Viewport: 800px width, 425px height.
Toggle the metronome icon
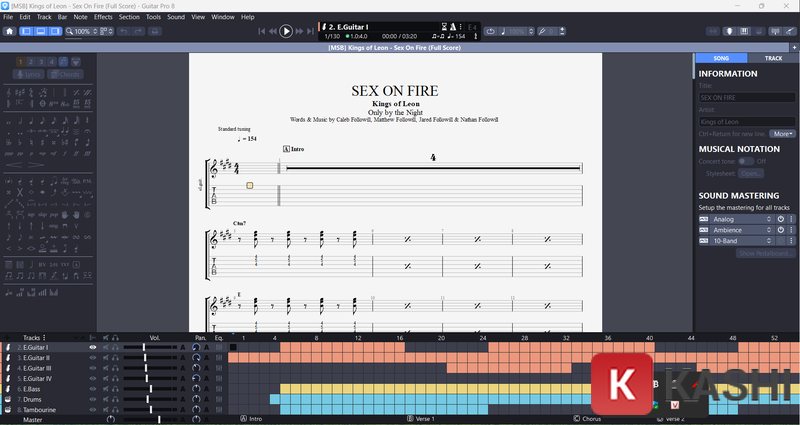453,27
